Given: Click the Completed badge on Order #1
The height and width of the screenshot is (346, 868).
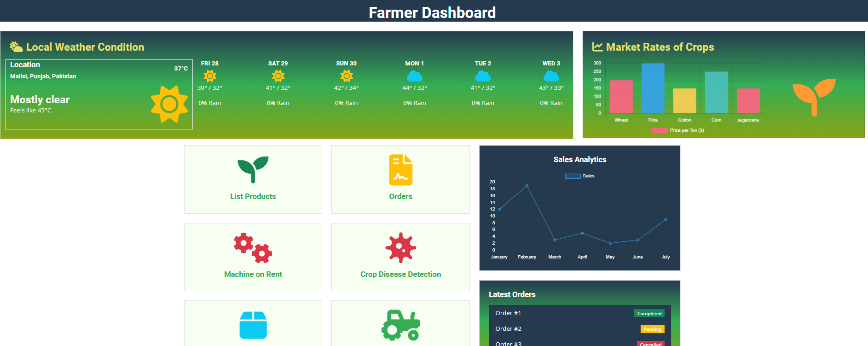Looking at the screenshot, I should [649, 313].
